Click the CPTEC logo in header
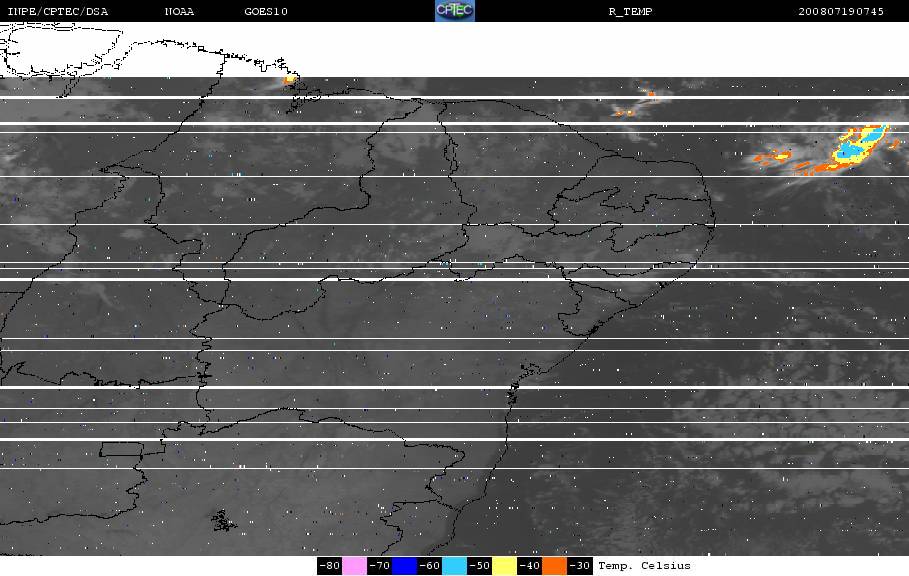909x576 pixels. (454, 10)
